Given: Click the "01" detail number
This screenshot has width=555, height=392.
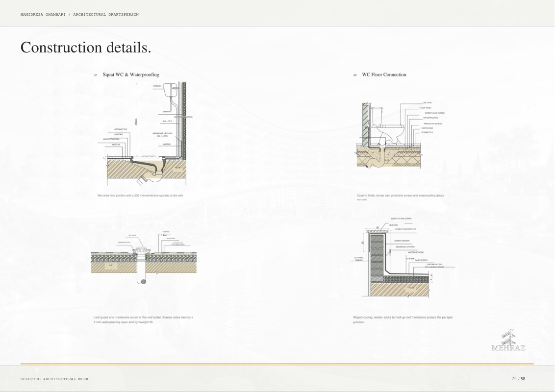Looking at the screenshot, I should 96,75.
